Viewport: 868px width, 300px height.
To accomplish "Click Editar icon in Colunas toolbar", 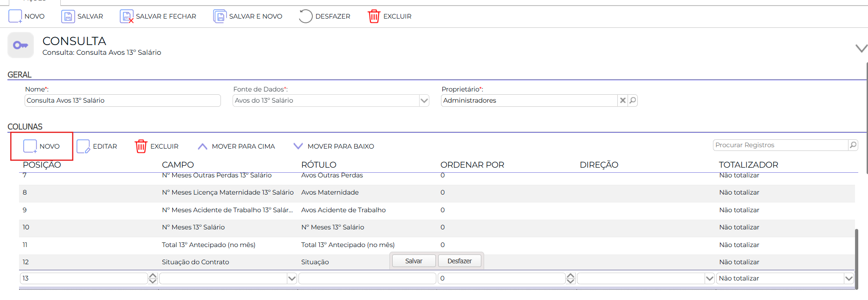I will [x=83, y=146].
